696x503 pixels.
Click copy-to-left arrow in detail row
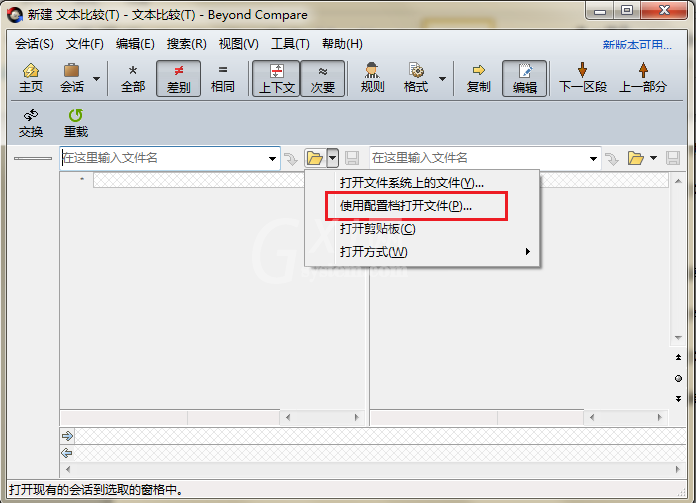[67, 453]
